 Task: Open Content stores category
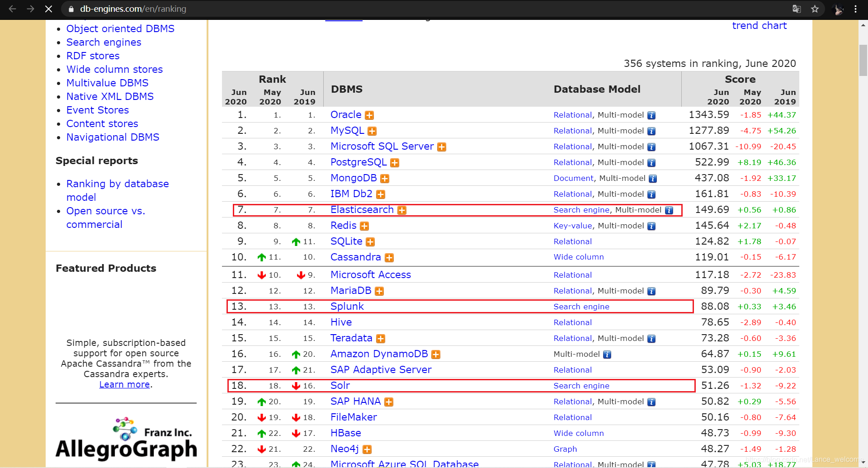102,123
